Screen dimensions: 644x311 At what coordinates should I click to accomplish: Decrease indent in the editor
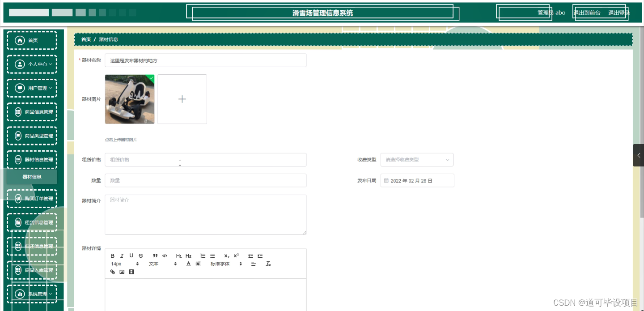click(250, 256)
